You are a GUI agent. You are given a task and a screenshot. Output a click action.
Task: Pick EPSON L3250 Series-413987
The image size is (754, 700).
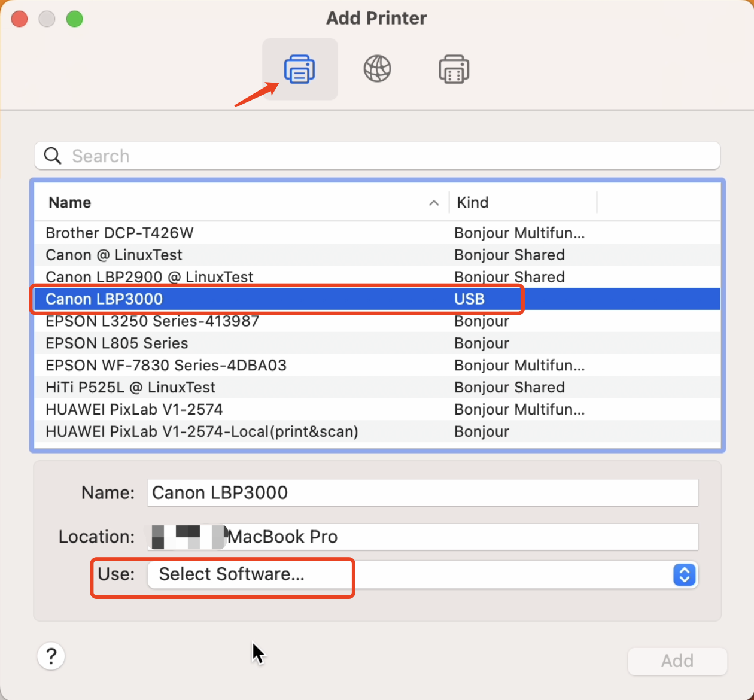coord(152,321)
